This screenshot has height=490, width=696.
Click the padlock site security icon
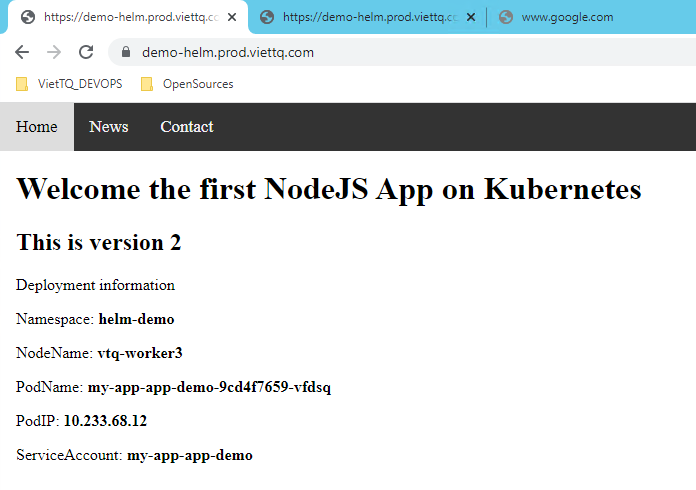[126, 53]
